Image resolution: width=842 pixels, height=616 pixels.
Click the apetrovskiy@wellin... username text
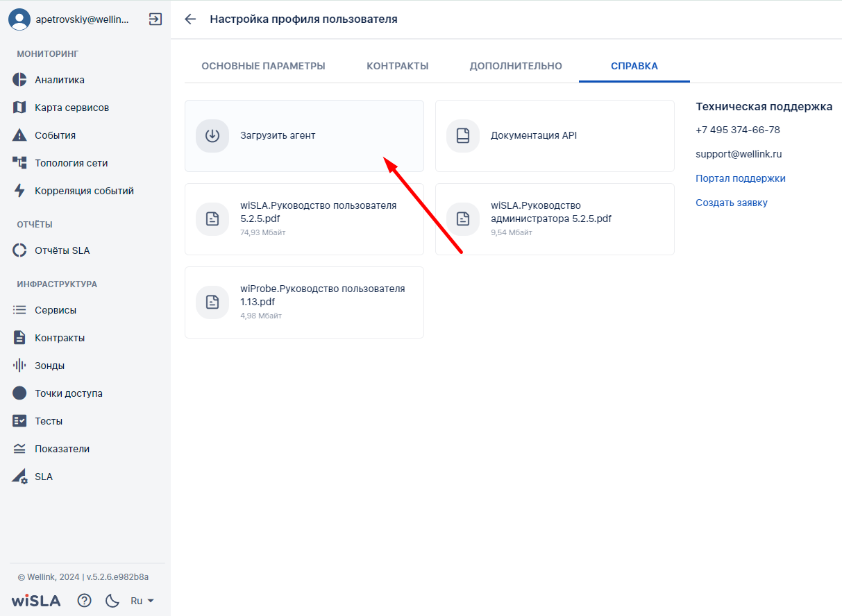pyautogui.click(x=82, y=20)
